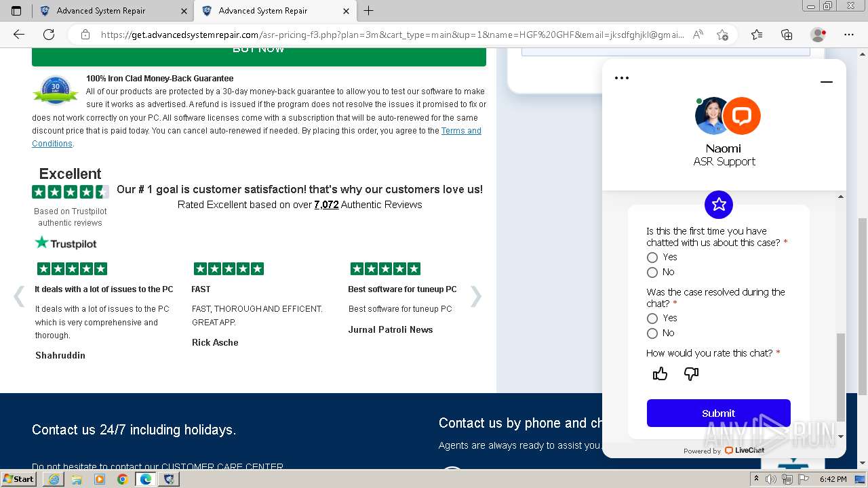Click reviewer name Jurnal Patroli News
868x488 pixels.
tap(391, 330)
